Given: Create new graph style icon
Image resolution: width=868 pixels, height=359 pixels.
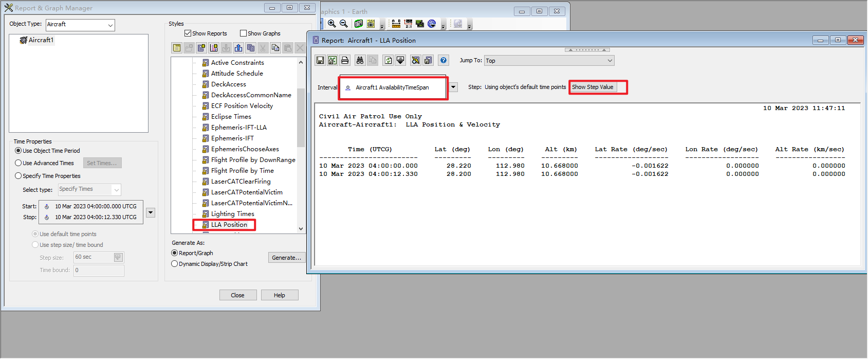Looking at the screenshot, I should [214, 48].
